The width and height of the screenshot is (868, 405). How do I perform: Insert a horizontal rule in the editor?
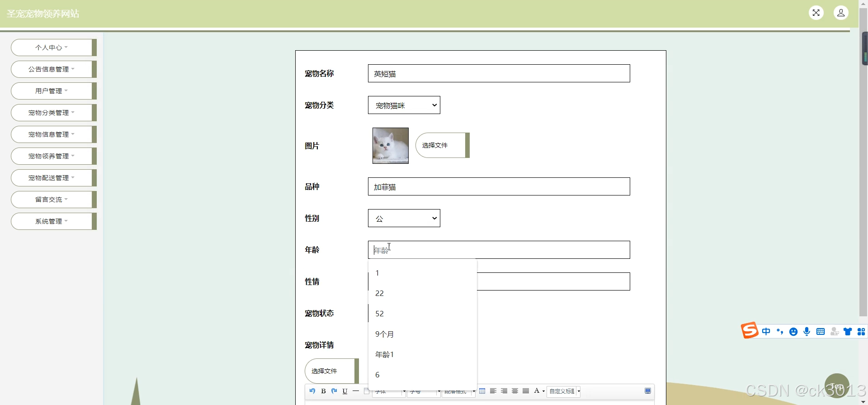356,391
